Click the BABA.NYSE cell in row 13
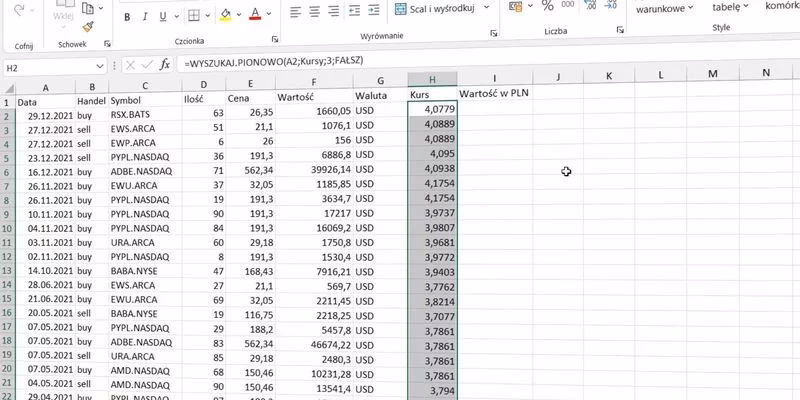The height and width of the screenshot is (400, 800). click(x=145, y=271)
